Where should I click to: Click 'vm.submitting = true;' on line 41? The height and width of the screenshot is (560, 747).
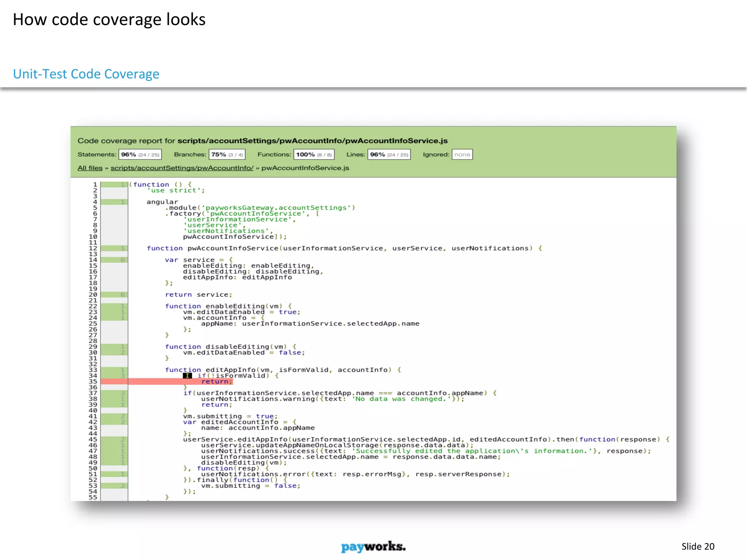[x=231, y=416]
